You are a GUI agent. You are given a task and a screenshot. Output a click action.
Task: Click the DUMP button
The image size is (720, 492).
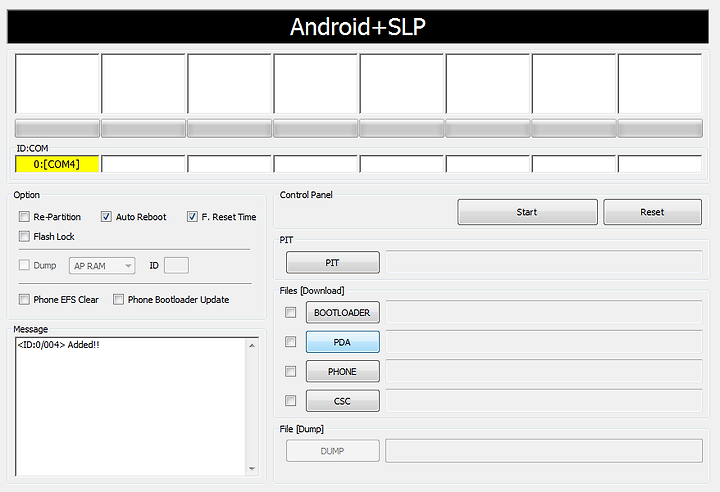pos(332,451)
